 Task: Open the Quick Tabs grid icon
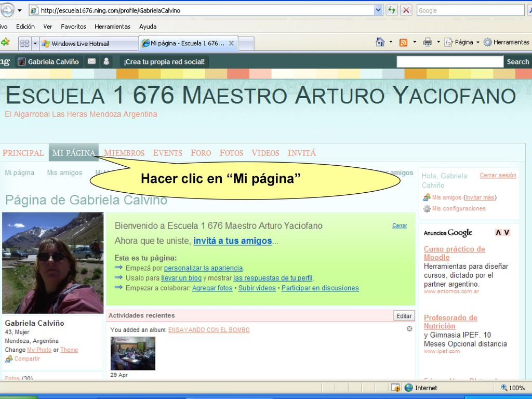(24, 44)
